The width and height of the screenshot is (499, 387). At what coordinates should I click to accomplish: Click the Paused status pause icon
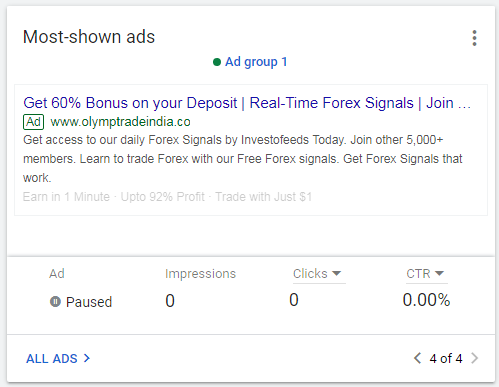coord(55,301)
